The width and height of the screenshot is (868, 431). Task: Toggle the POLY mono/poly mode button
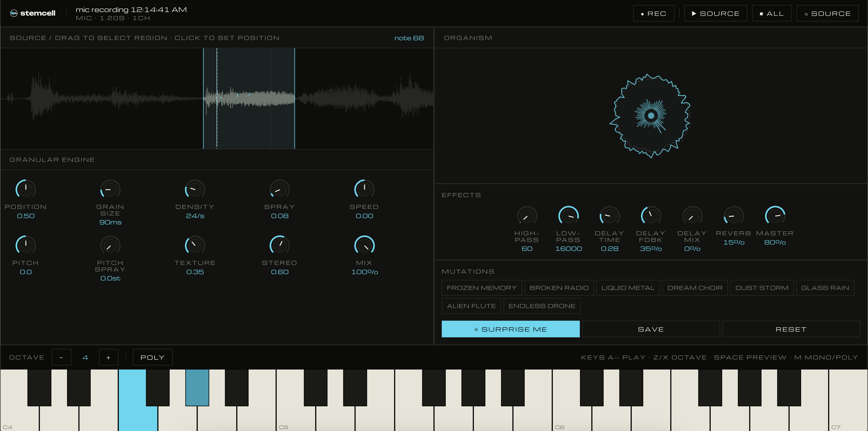pyautogui.click(x=152, y=357)
